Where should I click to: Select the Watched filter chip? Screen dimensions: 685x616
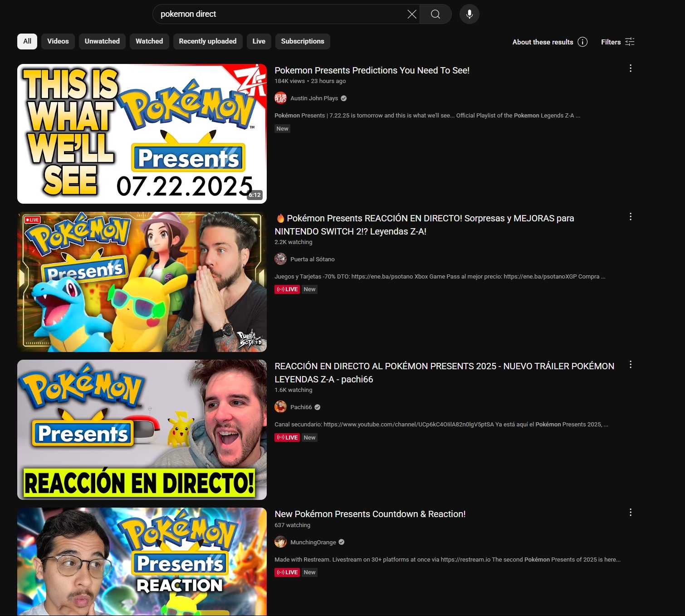(x=149, y=41)
